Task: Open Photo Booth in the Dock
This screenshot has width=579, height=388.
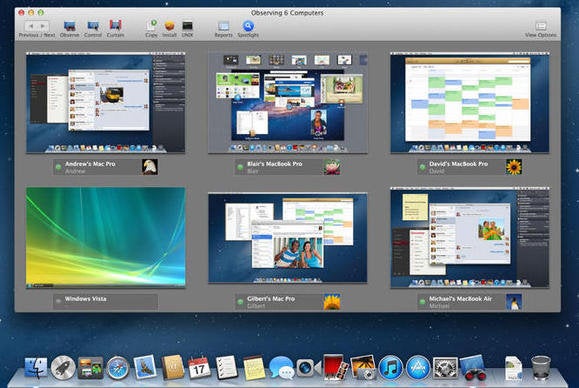Action: click(x=335, y=367)
